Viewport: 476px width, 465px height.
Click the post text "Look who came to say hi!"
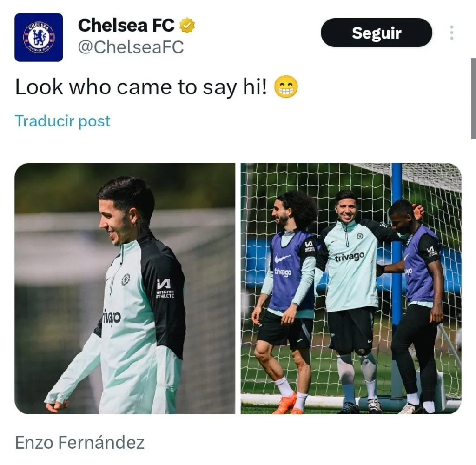[141, 87]
